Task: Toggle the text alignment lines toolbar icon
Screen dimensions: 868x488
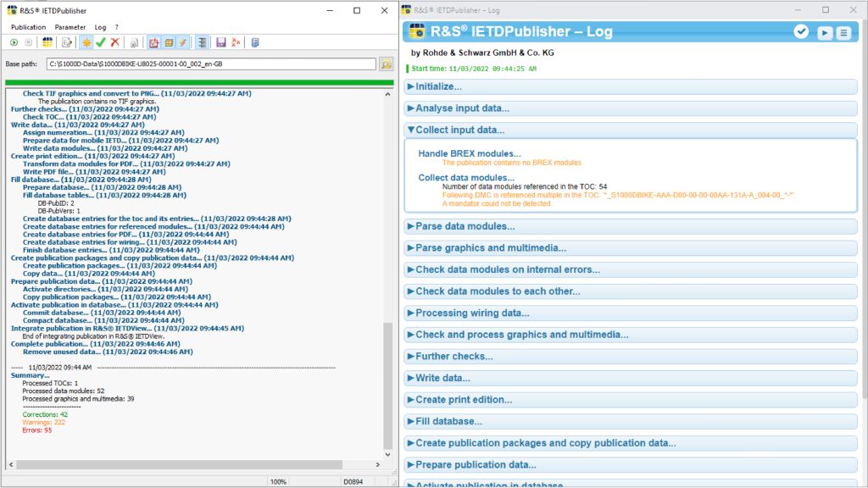Action: point(202,42)
